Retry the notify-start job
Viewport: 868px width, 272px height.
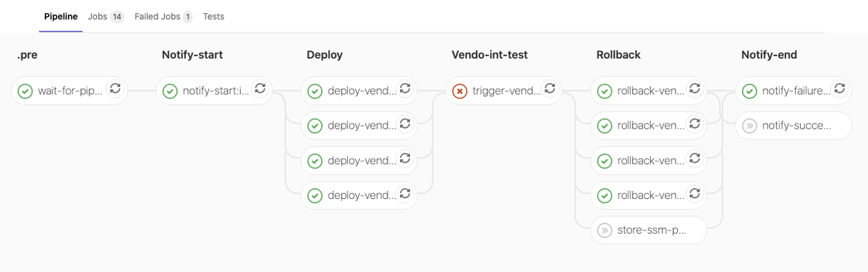[260, 89]
